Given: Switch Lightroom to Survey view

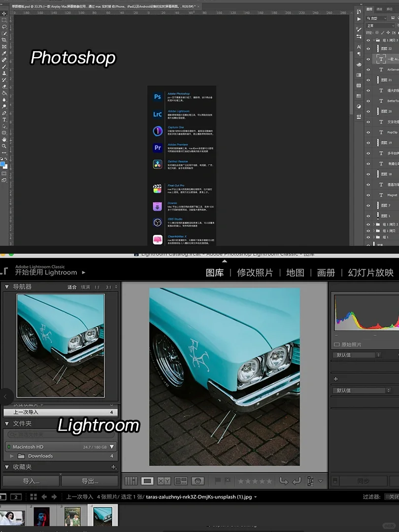Looking at the screenshot, I should point(181,481).
